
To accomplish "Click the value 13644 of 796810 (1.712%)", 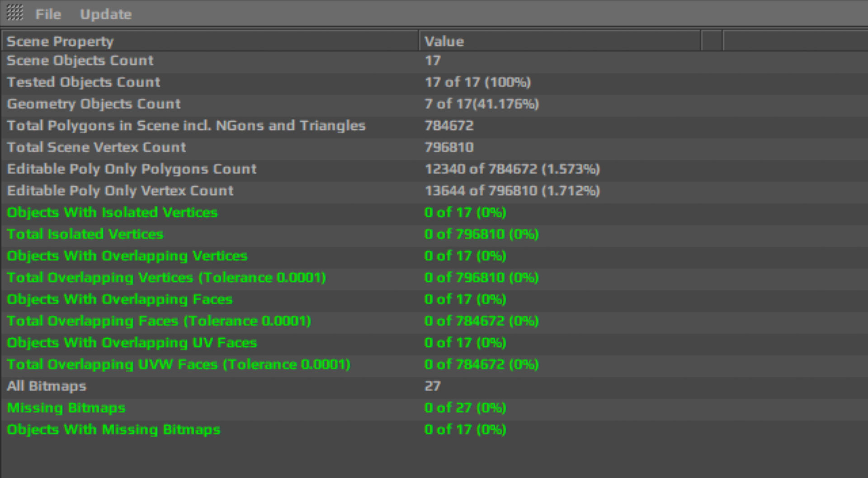I will pyautogui.click(x=512, y=191).
